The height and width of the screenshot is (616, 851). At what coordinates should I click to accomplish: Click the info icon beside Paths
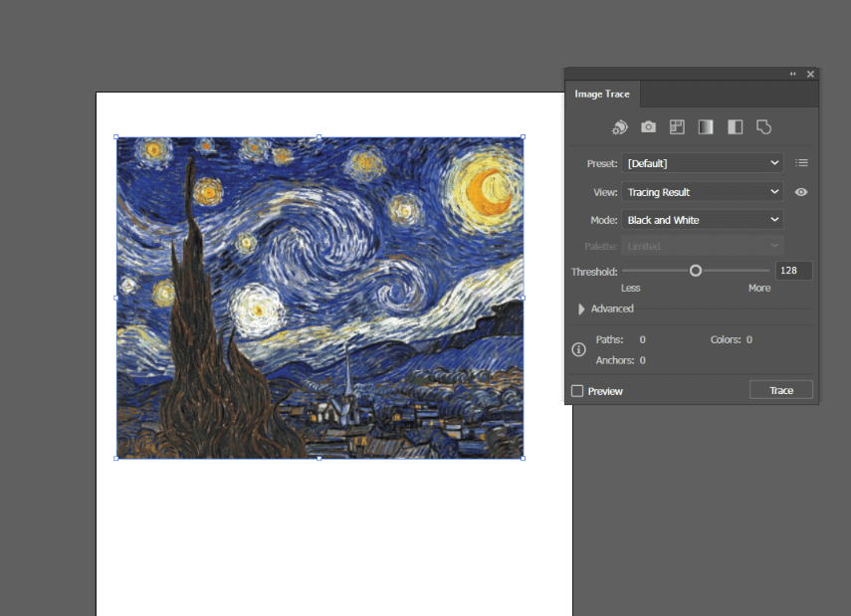tap(578, 349)
